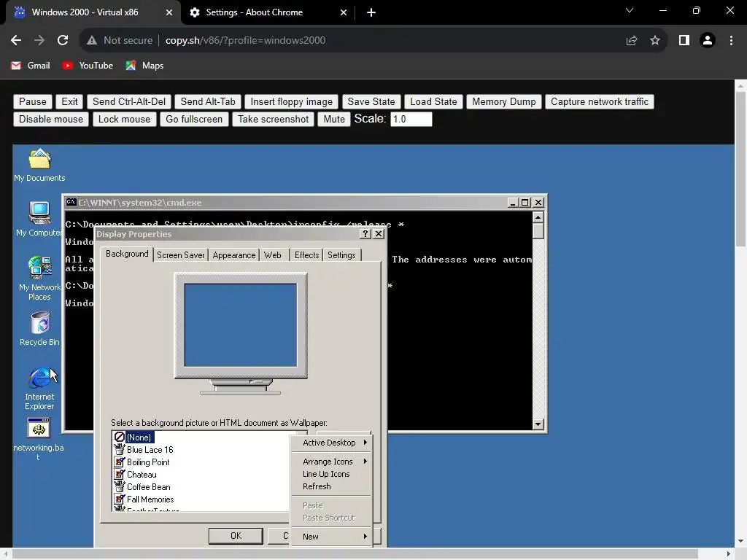This screenshot has height=560, width=747.
Task: Click Take screenshot button
Action: (274, 119)
